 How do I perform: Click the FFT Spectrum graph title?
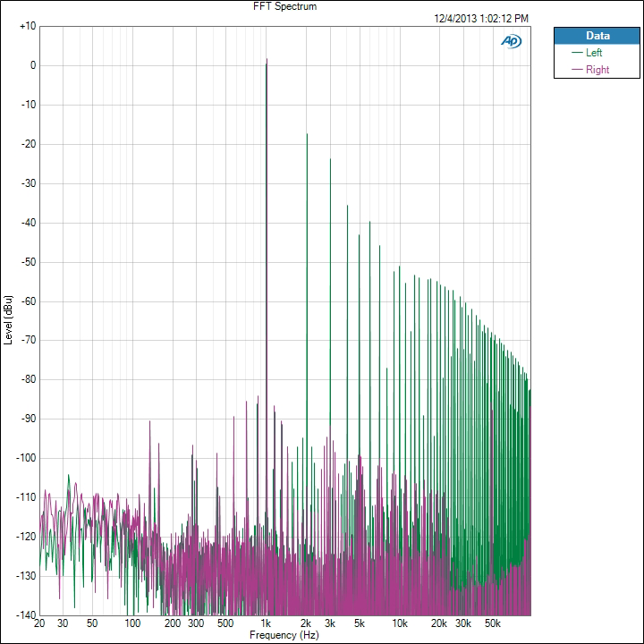click(x=285, y=6)
